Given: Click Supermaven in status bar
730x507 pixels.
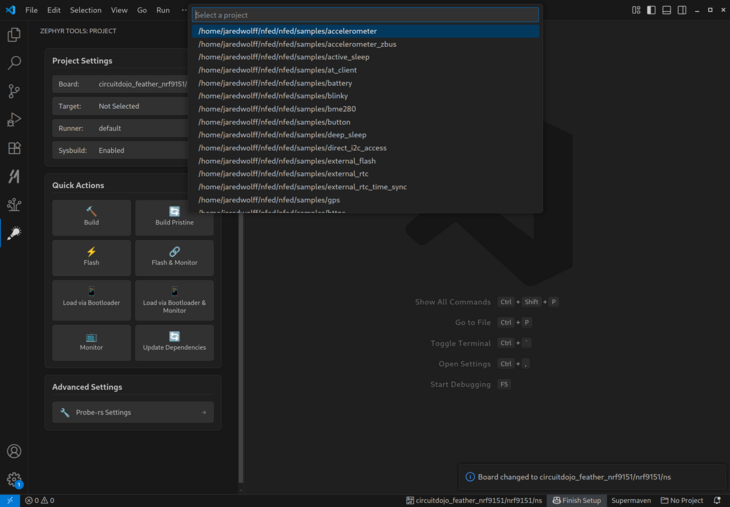Looking at the screenshot, I should [631, 500].
